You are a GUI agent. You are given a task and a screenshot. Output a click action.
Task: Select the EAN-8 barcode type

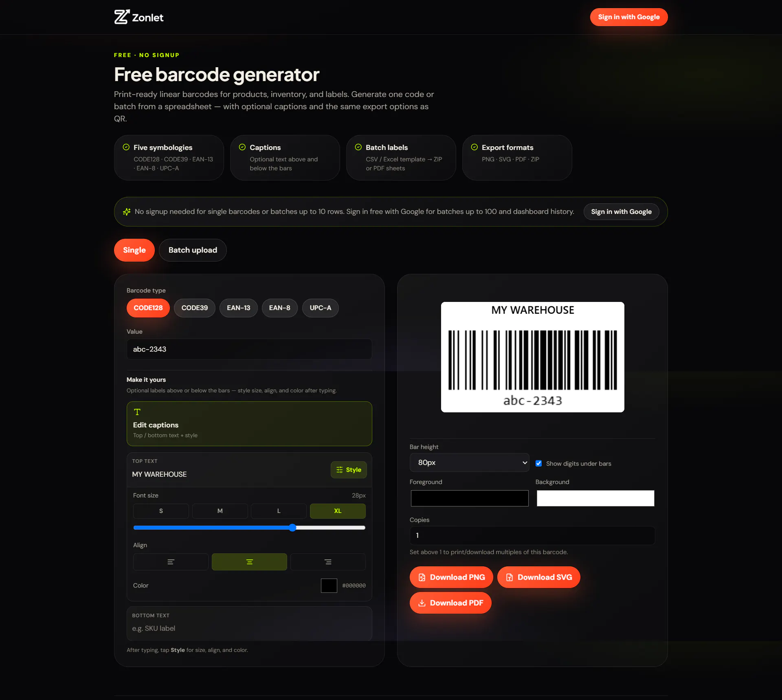pyautogui.click(x=280, y=308)
